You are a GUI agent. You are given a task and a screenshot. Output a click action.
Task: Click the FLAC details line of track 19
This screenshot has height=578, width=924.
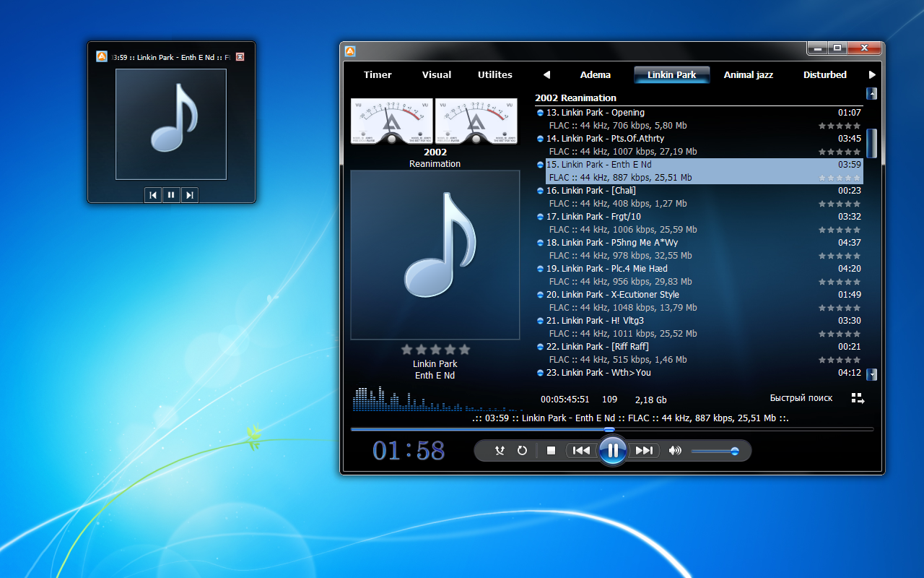click(x=621, y=282)
